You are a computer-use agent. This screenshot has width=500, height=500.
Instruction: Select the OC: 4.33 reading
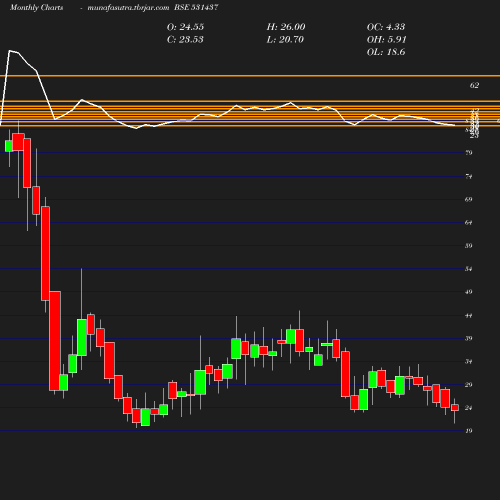(x=386, y=27)
